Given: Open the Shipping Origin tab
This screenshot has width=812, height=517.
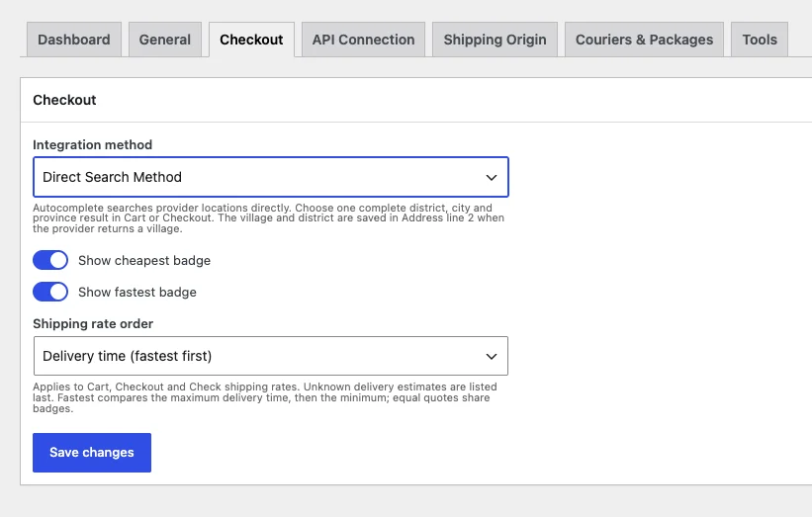Looking at the screenshot, I should [x=495, y=40].
